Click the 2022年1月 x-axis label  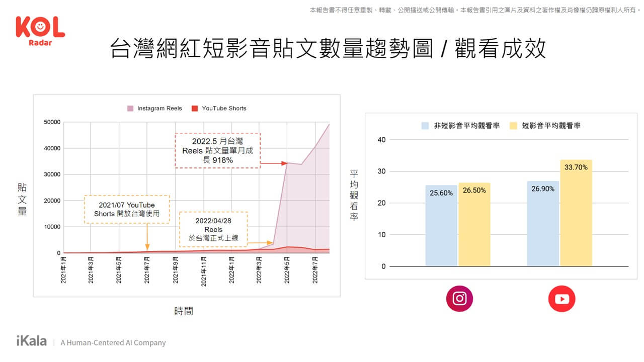pyautogui.click(x=232, y=270)
